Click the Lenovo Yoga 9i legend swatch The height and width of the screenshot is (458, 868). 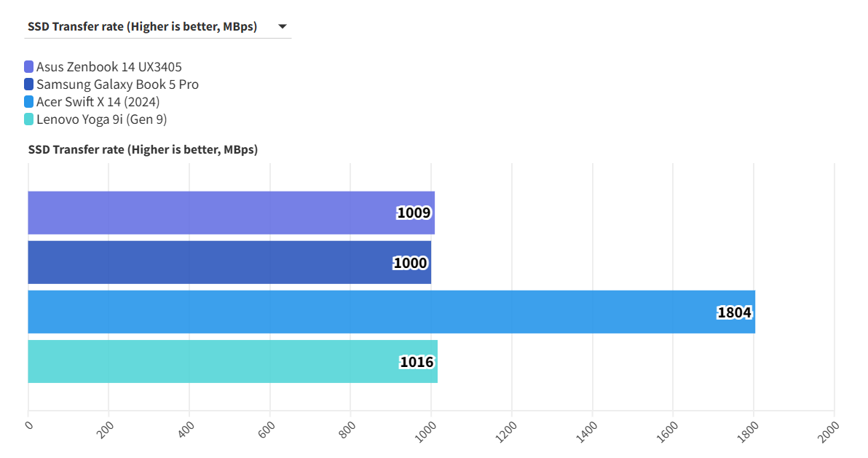click(29, 119)
